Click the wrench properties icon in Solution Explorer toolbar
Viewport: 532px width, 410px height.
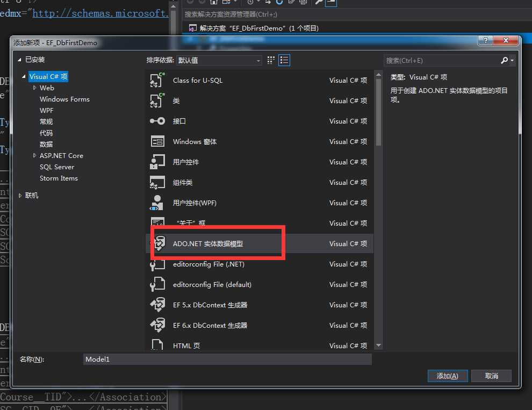(x=319, y=2)
